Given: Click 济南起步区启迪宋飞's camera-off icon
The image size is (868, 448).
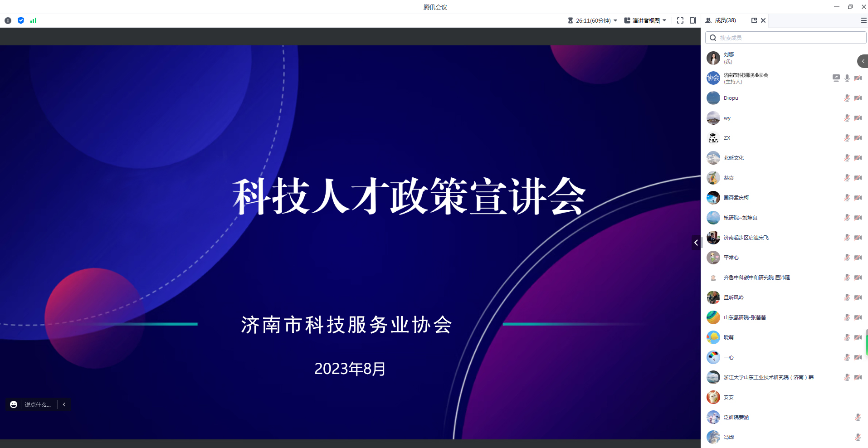Looking at the screenshot, I should [x=858, y=238].
